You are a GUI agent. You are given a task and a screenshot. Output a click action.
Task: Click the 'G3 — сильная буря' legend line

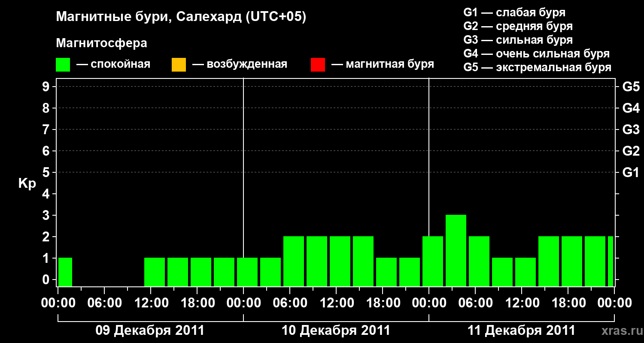pos(518,40)
